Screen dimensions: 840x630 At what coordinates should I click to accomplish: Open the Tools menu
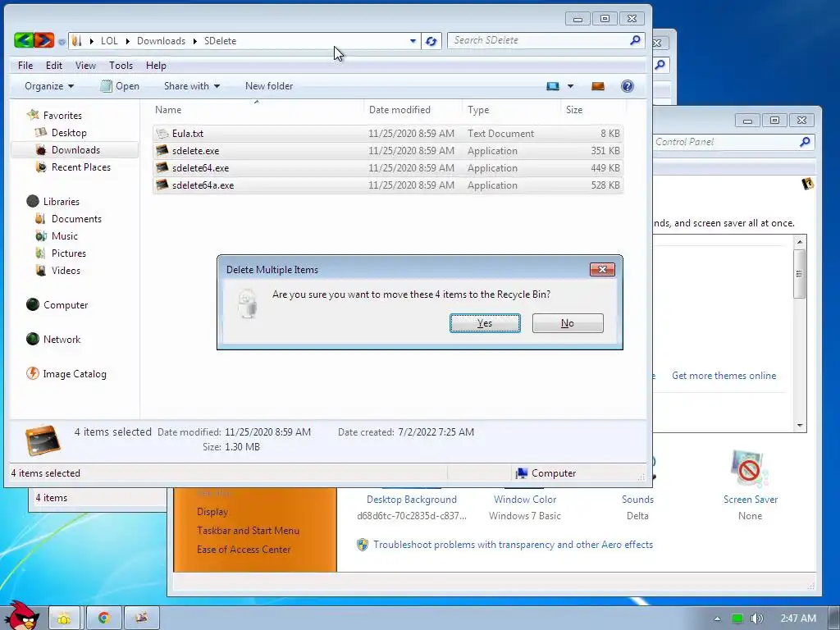[x=121, y=66]
